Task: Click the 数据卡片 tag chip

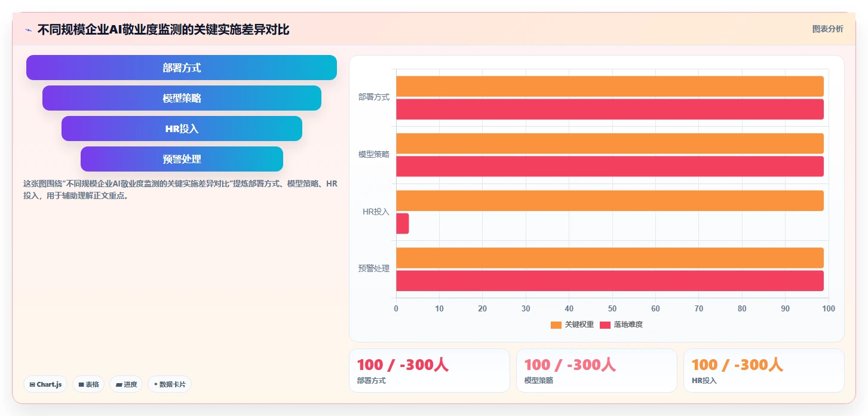Action: click(x=169, y=384)
